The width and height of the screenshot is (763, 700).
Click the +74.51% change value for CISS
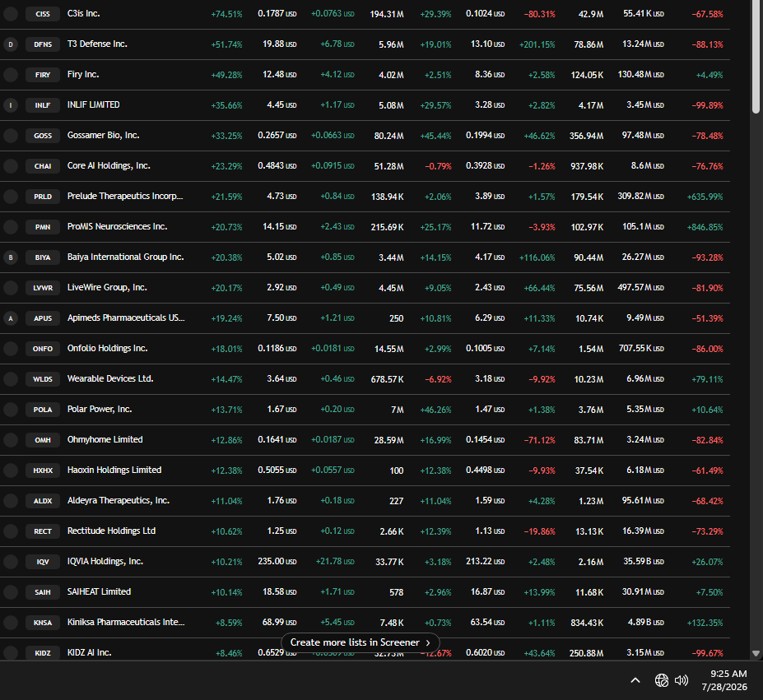pos(226,14)
